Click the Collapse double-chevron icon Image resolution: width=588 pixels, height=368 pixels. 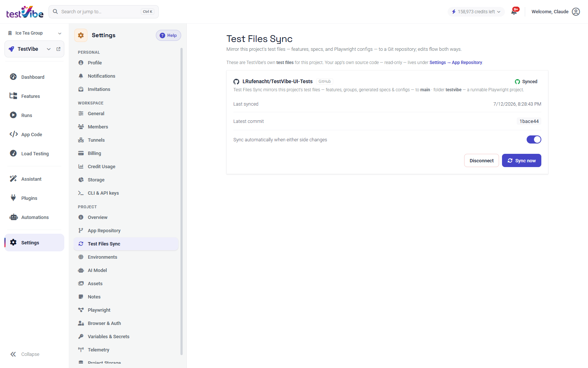pos(13,354)
